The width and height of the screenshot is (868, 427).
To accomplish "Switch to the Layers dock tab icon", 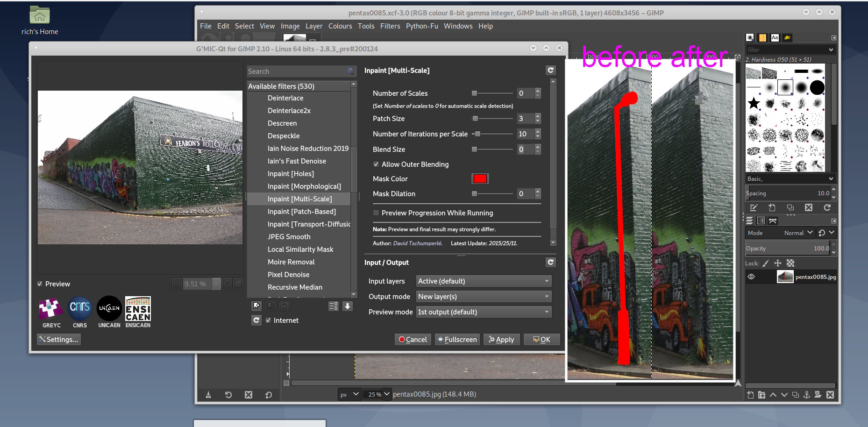I will (x=750, y=221).
